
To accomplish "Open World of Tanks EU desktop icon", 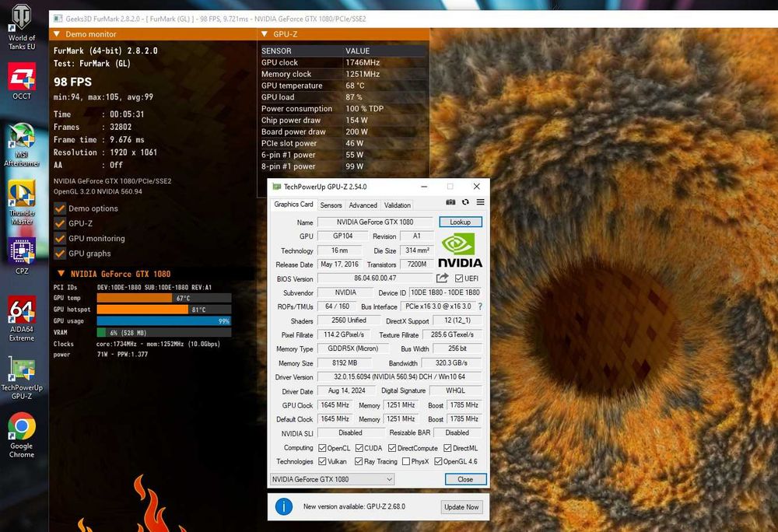I will [21, 27].
